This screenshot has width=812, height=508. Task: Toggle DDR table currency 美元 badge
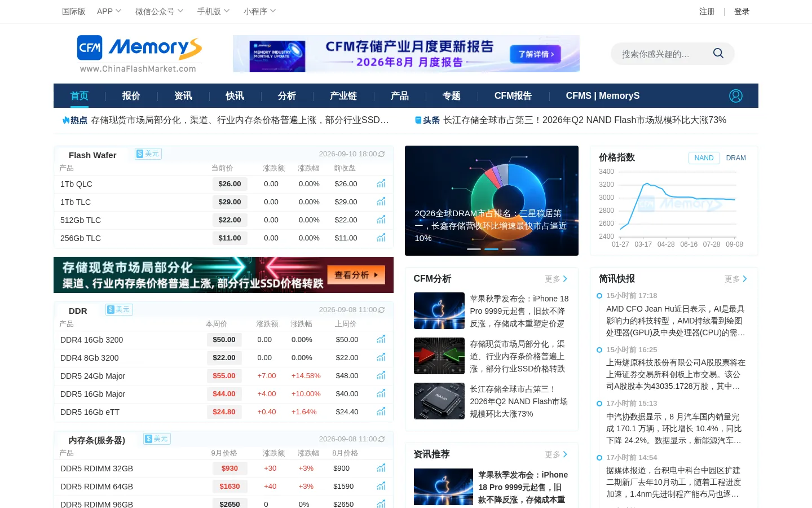click(119, 309)
